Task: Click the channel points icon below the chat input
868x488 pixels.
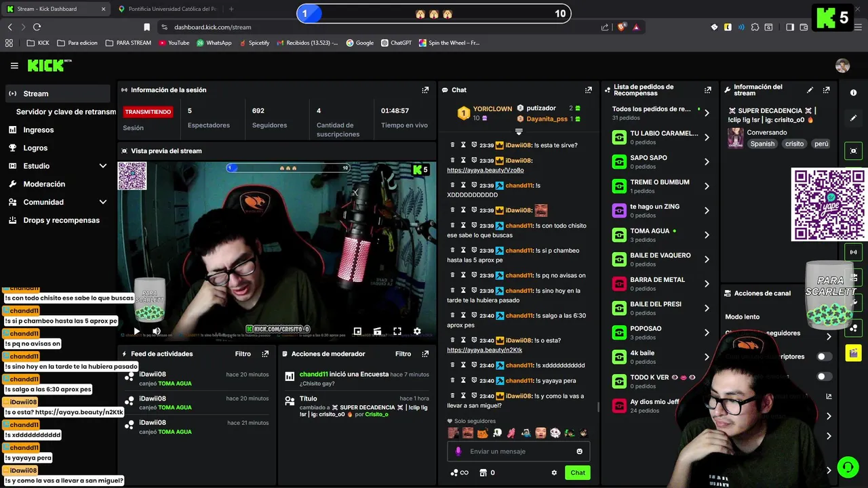Action: coord(454,472)
